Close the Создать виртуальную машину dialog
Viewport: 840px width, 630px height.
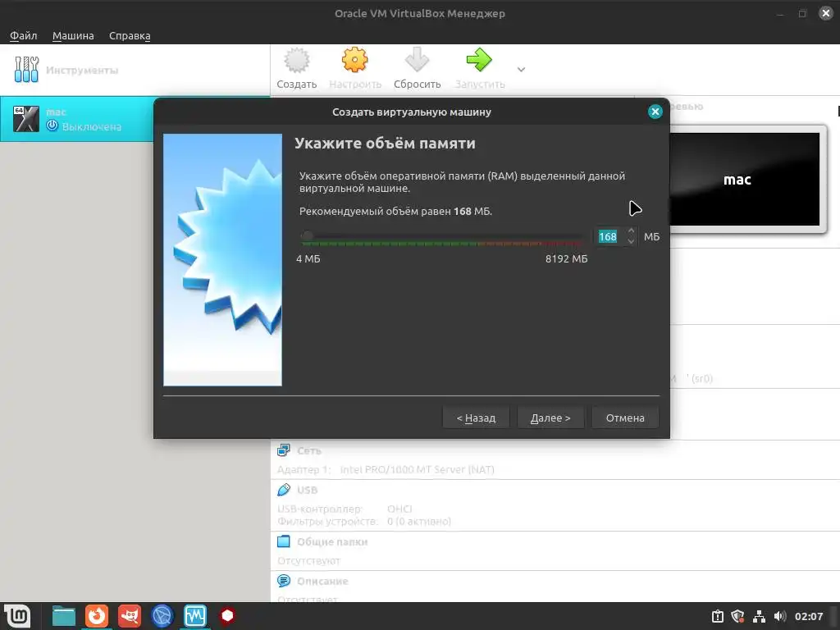(x=655, y=112)
